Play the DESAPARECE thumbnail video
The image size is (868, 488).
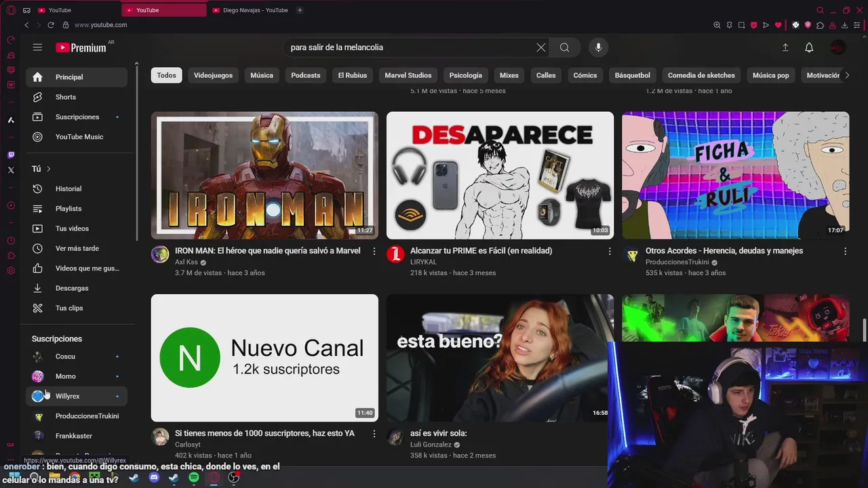coord(500,176)
